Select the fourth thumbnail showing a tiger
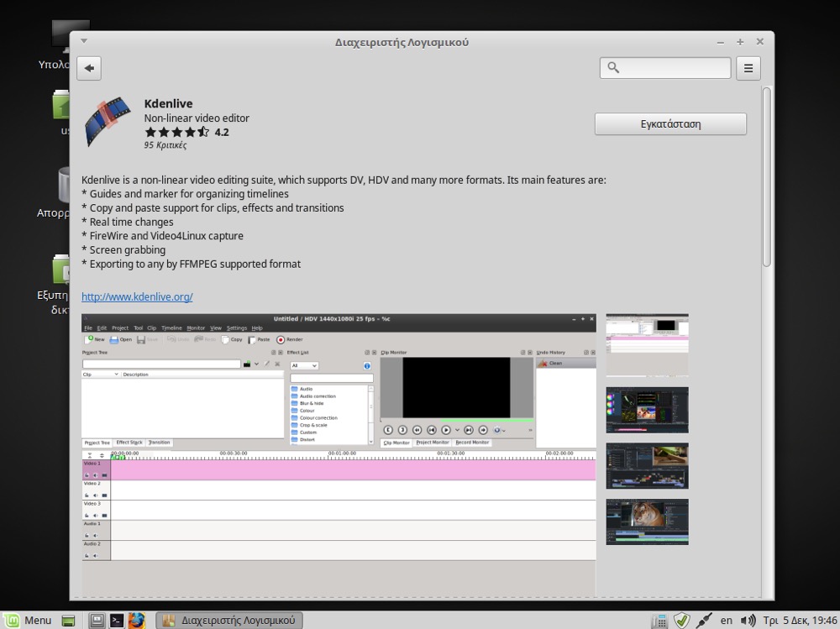 point(647,522)
